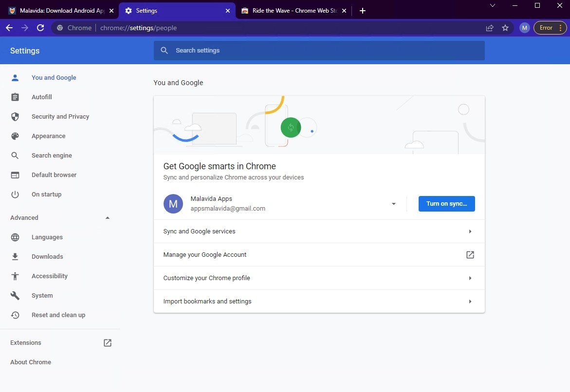Click the browser back arrow

tap(9, 28)
